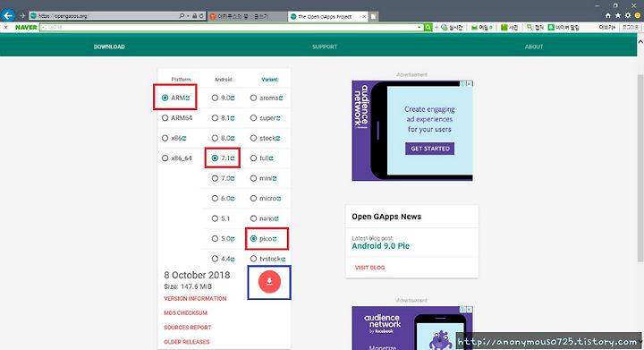This screenshot has height=350, width=644.
Task: Choose Android 4.4 radio button
Action: pos(215,259)
